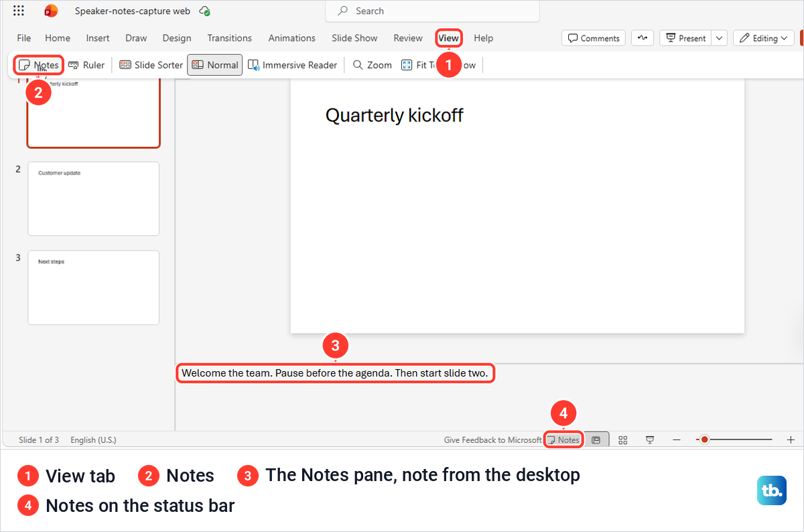Select the Customer update slide thumbnail
Viewport: 804px width, 532px height.
94,199
